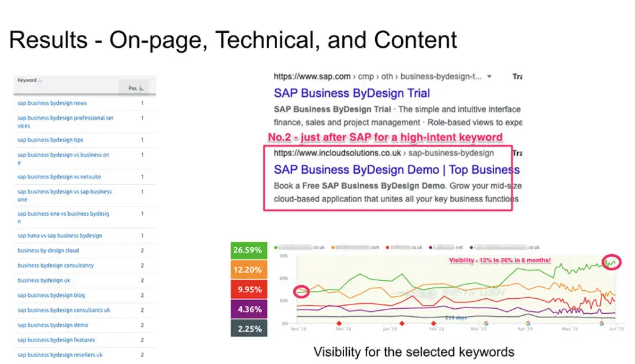Screen dimensions: 635x364
Task: Open keyword 'sap business bydesign features'
Action: coord(56,340)
